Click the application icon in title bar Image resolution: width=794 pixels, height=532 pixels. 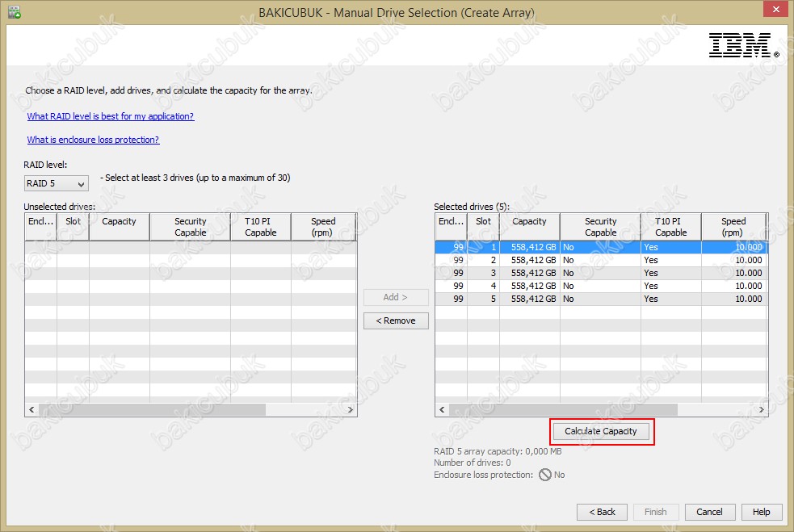pyautogui.click(x=15, y=12)
